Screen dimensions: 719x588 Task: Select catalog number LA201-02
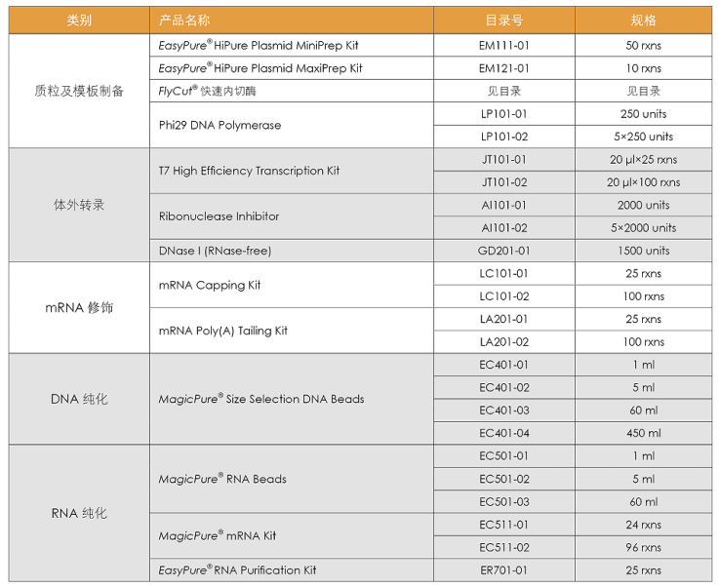click(504, 342)
